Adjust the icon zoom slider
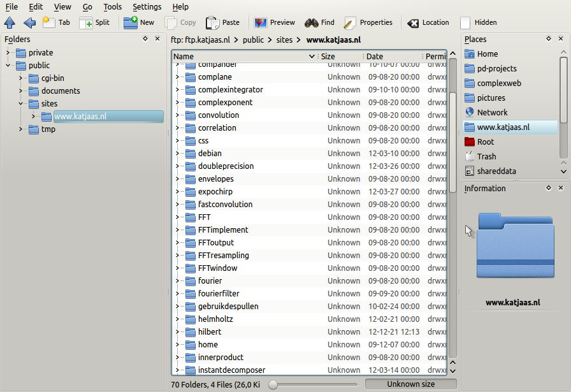Image resolution: width=571 pixels, height=392 pixels. (273, 384)
